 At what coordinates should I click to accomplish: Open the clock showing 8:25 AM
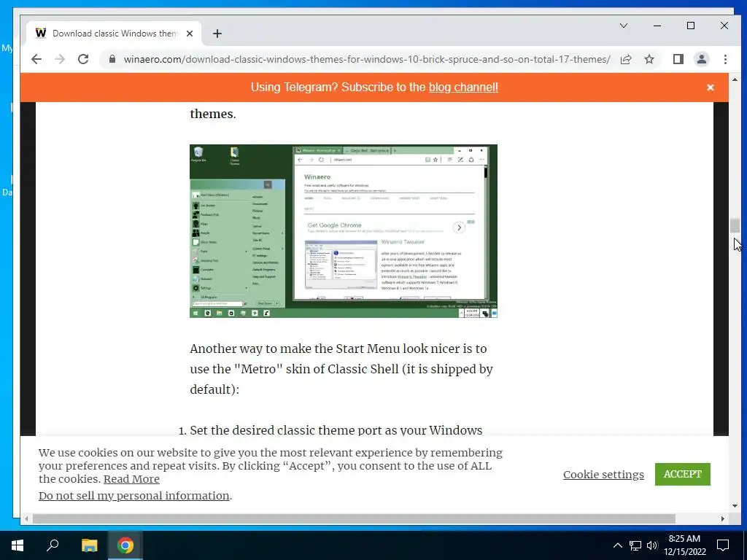(684, 545)
